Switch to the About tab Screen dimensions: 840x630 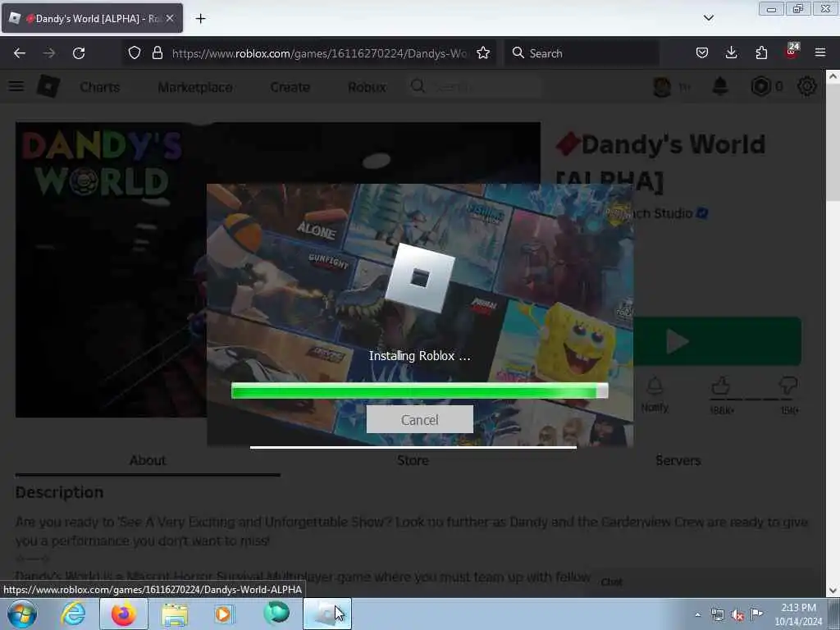tap(148, 460)
